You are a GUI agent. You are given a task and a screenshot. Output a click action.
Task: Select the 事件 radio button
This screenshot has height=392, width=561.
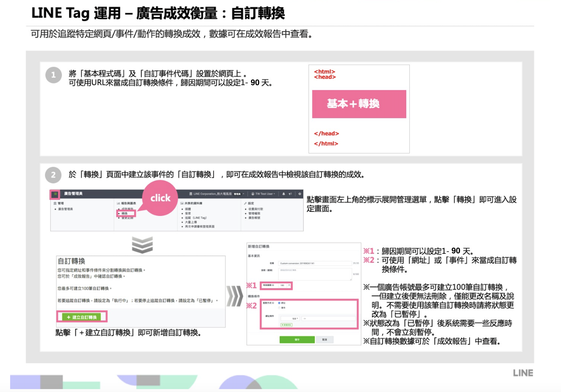click(x=279, y=308)
